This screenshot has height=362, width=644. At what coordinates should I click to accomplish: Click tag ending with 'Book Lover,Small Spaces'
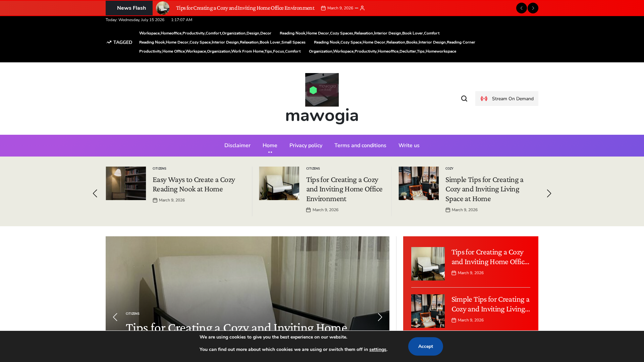(x=222, y=42)
